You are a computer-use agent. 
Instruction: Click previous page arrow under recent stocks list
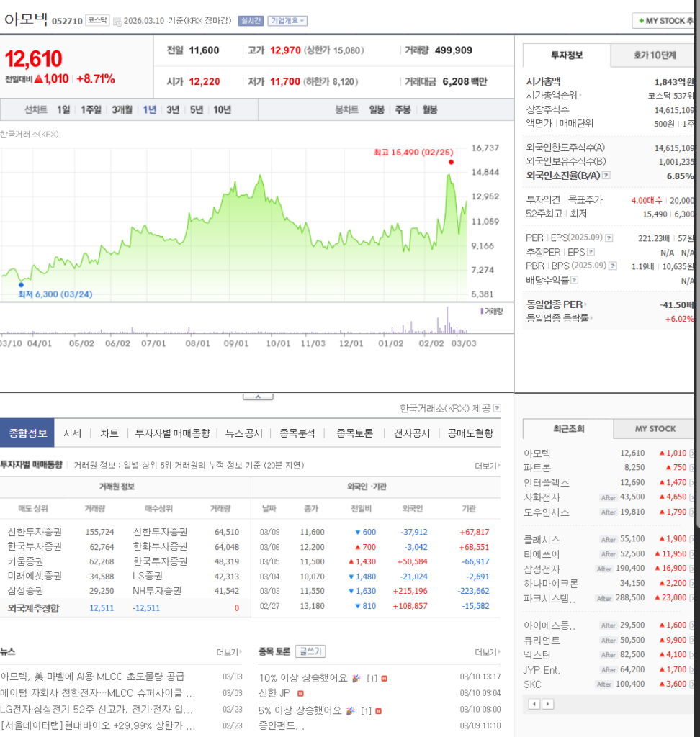[534, 703]
